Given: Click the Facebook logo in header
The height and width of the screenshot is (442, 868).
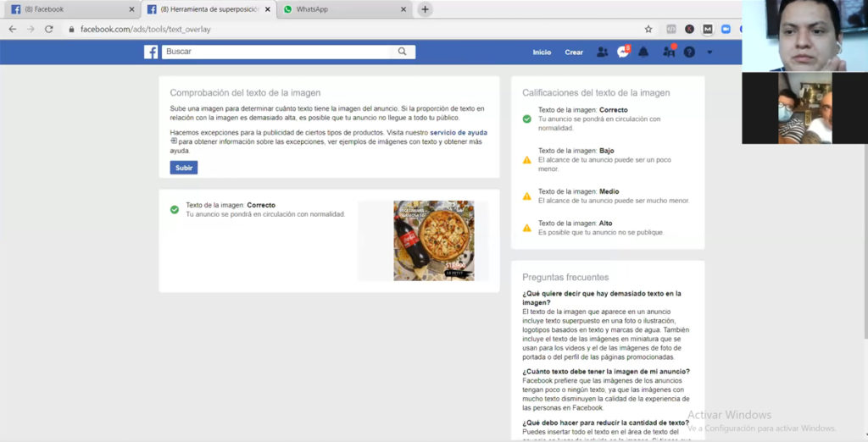Looking at the screenshot, I should click(x=151, y=52).
